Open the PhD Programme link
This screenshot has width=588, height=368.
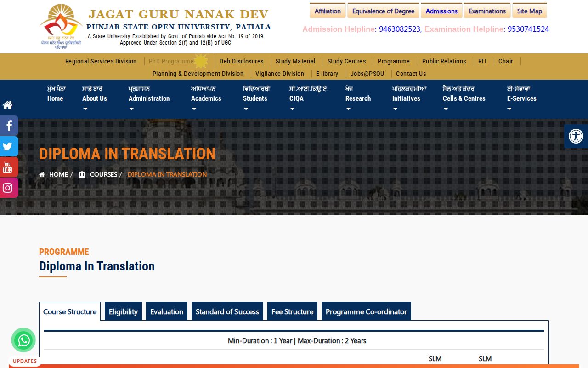pos(171,61)
